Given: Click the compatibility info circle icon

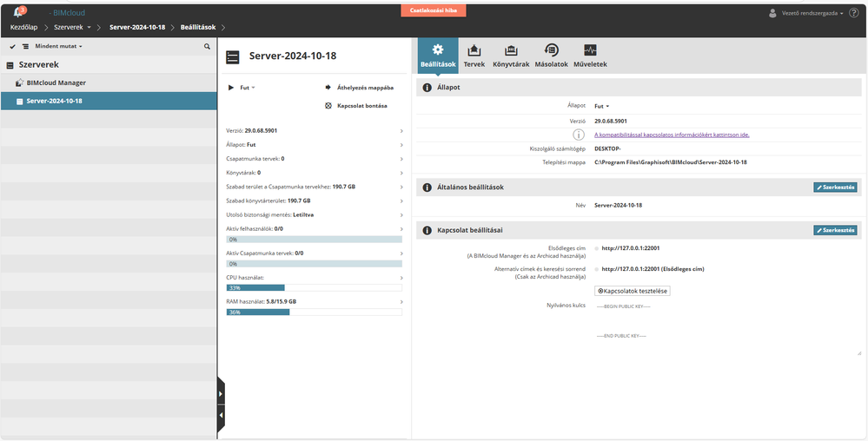Looking at the screenshot, I should 579,135.
